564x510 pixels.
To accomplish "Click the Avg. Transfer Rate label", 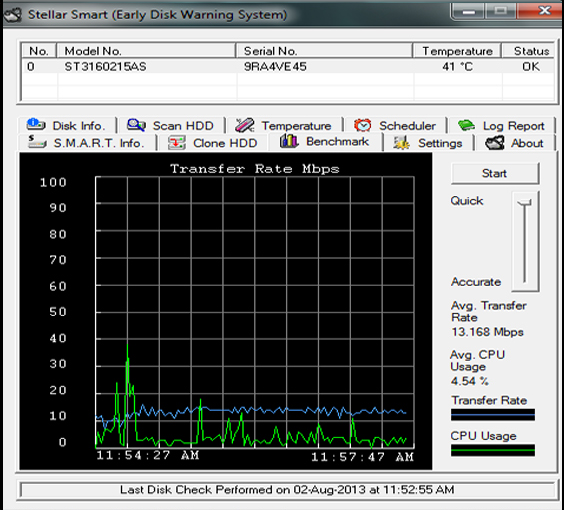I will click(488, 311).
